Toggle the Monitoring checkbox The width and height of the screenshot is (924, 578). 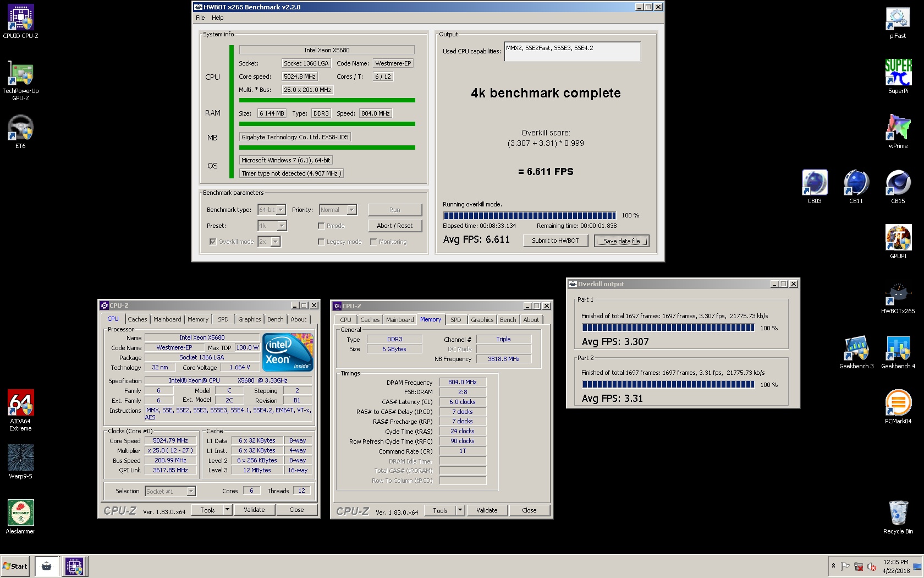(373, 242)
